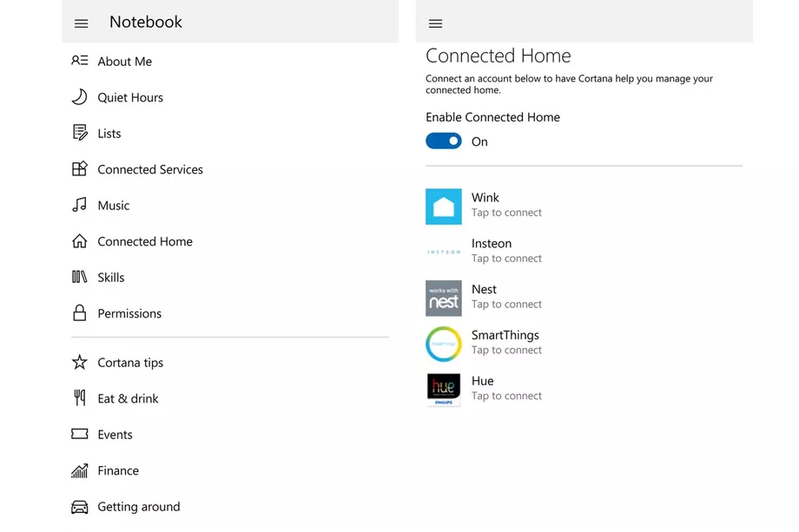Click the Music note icon

pyautogui.click(x=80, y=205)
